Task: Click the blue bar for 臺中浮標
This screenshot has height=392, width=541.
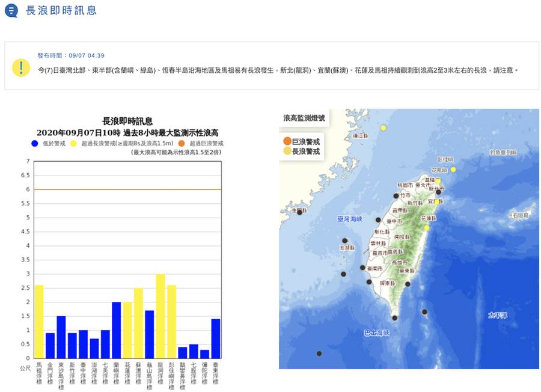Action: (83, 344)
